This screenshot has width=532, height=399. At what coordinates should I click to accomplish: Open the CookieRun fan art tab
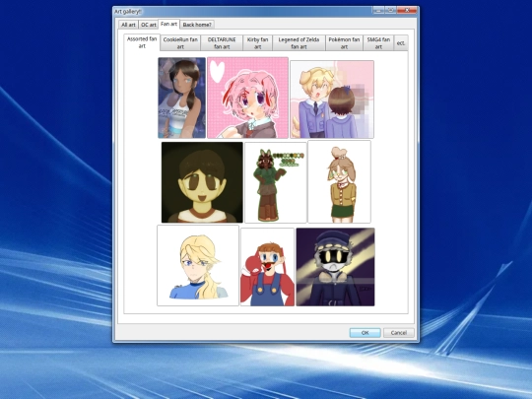coord(180,43)
